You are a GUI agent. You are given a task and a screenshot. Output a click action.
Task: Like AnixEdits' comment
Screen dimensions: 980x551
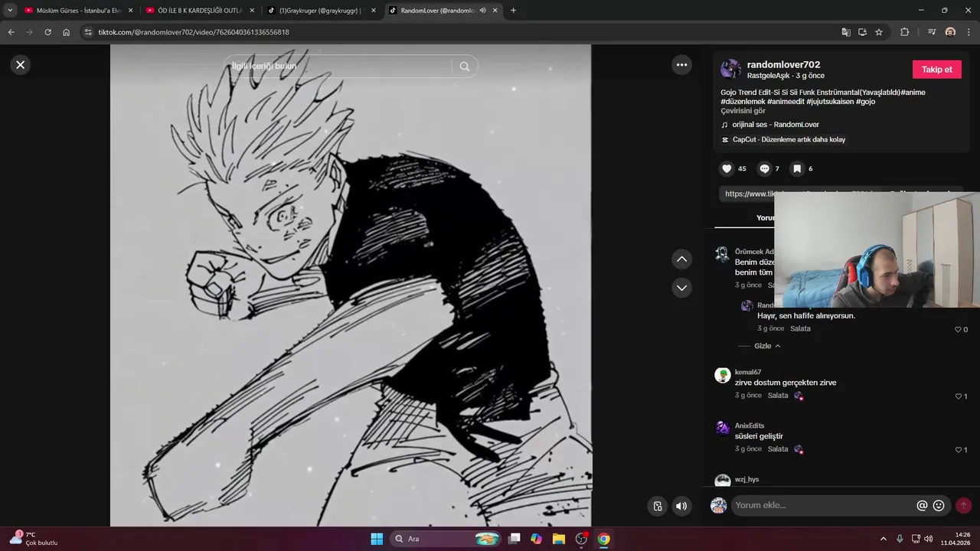pyautogui.click(x=958, y=450)
